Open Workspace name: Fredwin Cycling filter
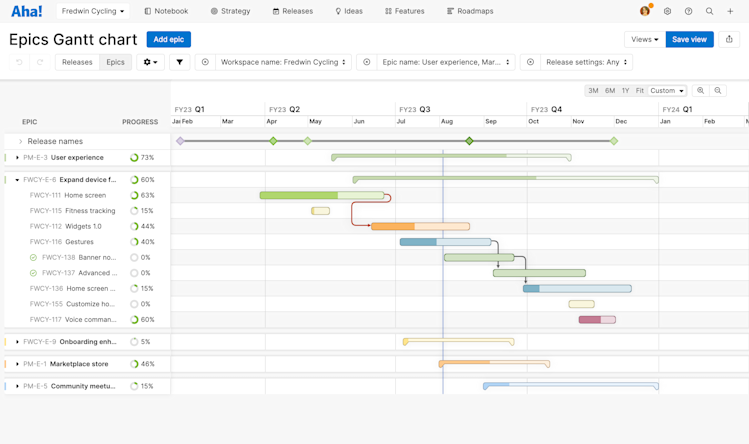The width and height of the screenshot is (749, 444). pyautogui.click(x=283, y=62)
